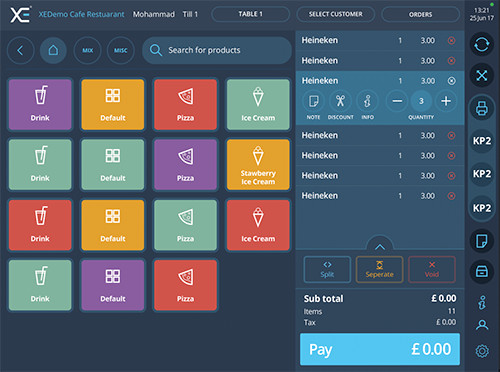500x372 pixels.
Task: Open the green Drink tile in second row
Action: 40,165
